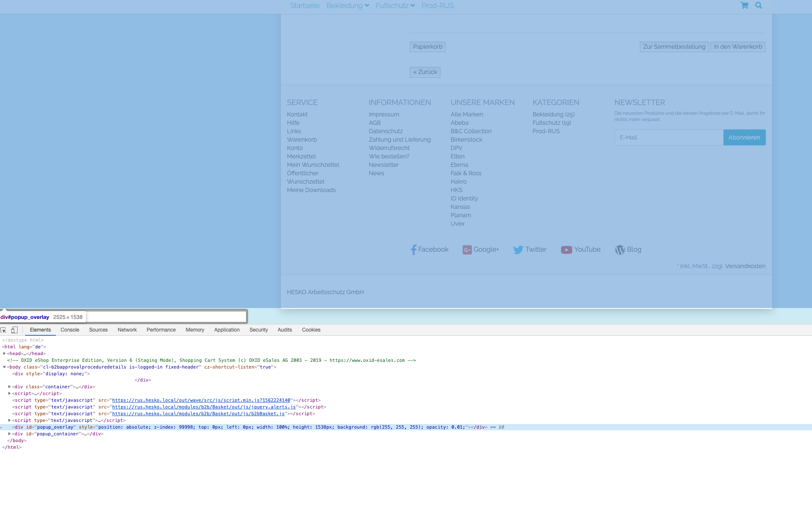
Task: Click the shopping cart icon
Action: (744, 5)
